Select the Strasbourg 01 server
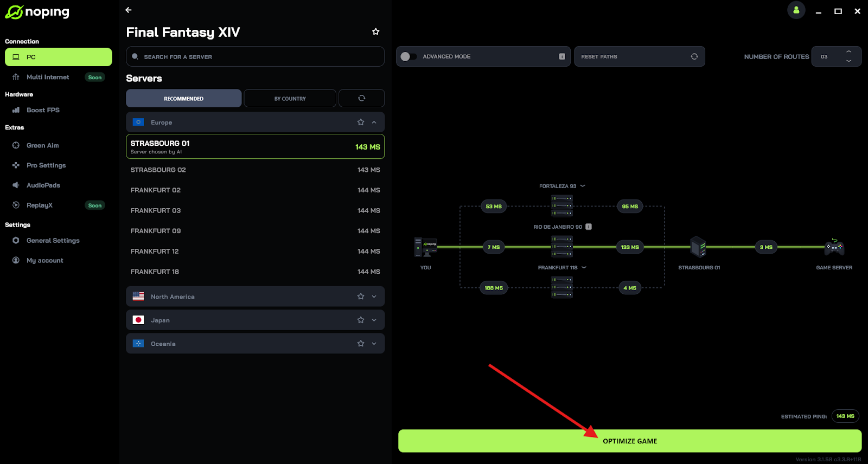868x464 pixels. (256, 146)
